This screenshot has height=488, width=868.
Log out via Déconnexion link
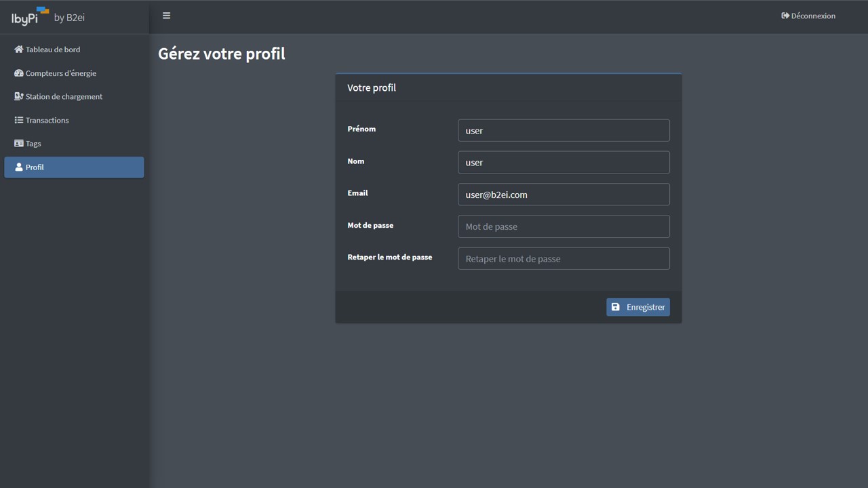(x=808, y=16)
